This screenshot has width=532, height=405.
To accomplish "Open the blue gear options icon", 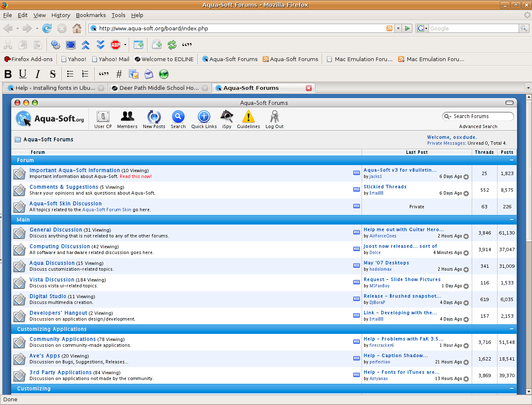I will [x=55, y=44].
